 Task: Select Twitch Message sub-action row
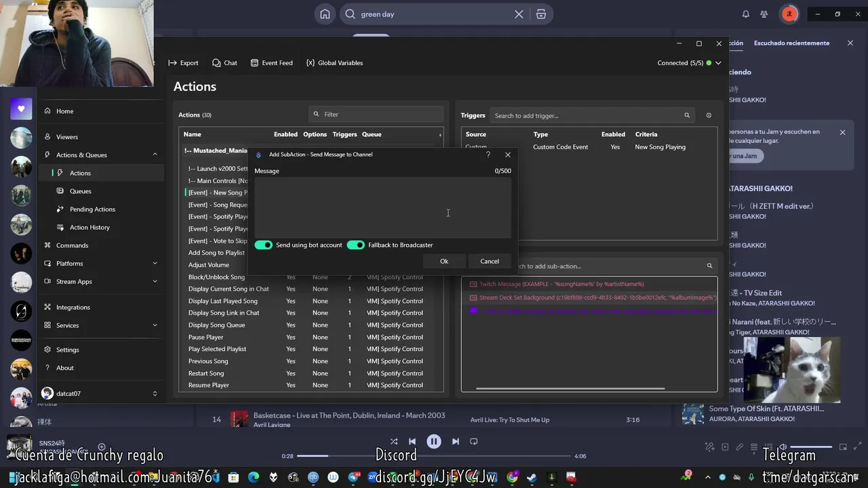[x=589, y=284]
